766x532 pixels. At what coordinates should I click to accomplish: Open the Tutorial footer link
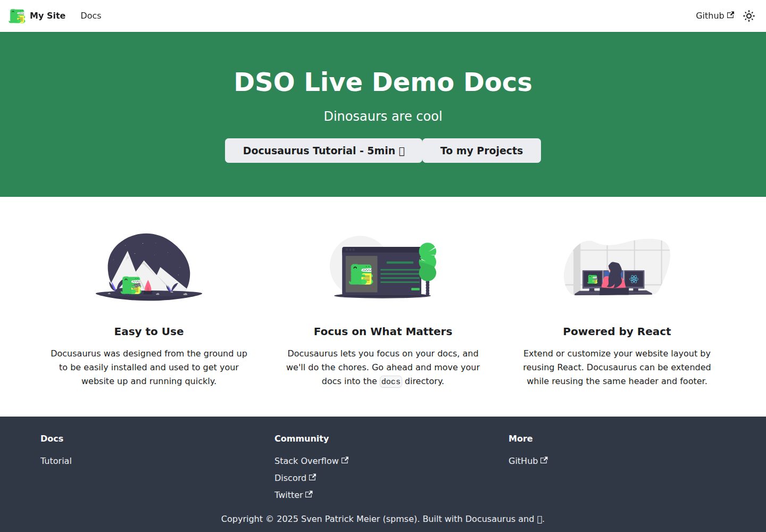coord(56,461)
